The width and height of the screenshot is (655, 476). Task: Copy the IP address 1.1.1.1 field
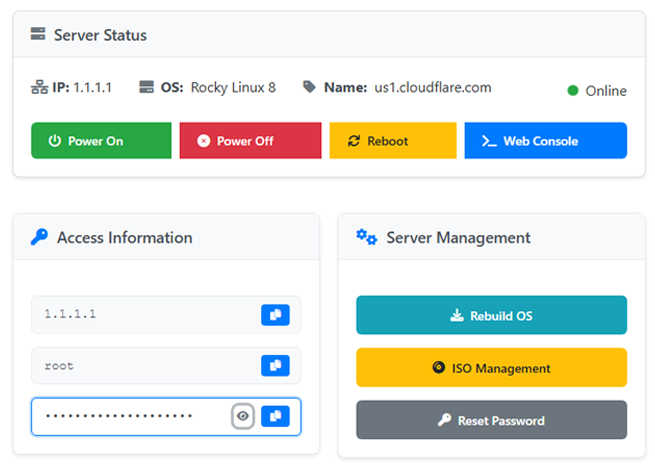(275, 315)
